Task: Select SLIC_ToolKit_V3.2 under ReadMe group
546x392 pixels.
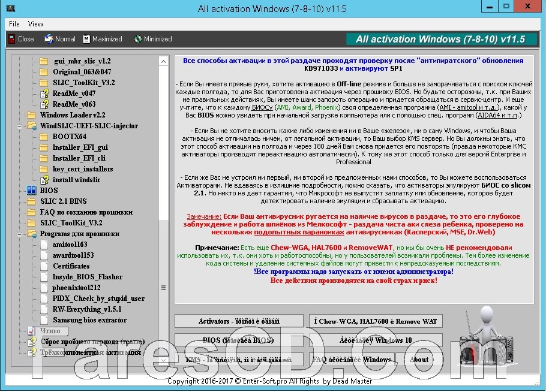Action: 83,83
